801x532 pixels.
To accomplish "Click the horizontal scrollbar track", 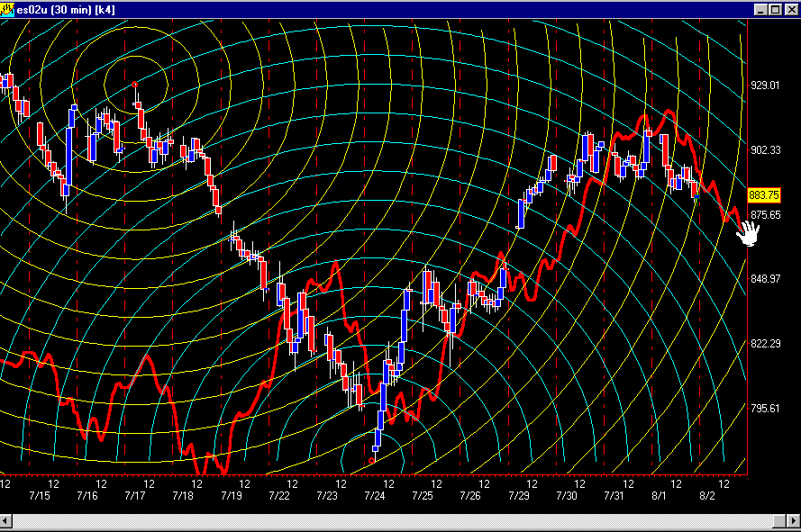I will 392,521.
